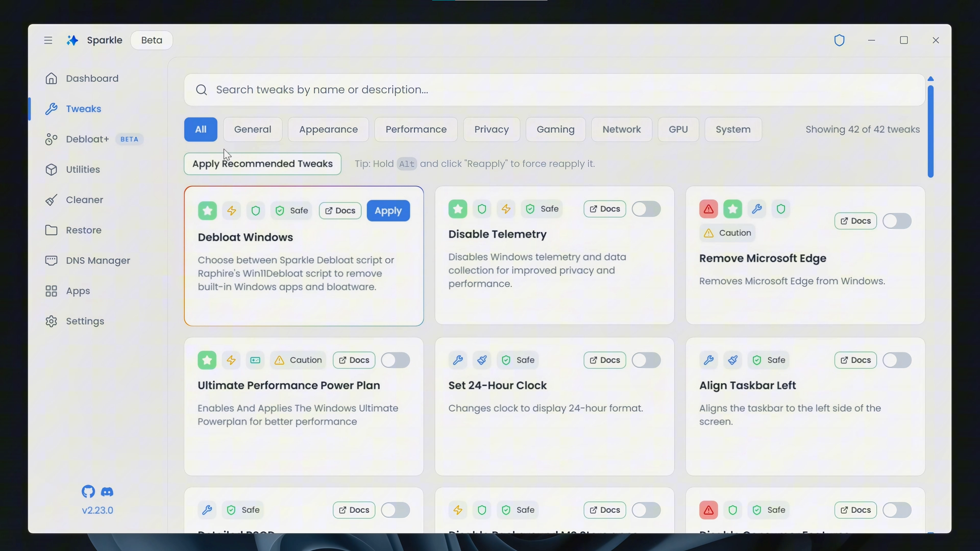Turn on Ultimate Performance Power Plan switch
Screen dimensions: 980x551
[395, 360]
